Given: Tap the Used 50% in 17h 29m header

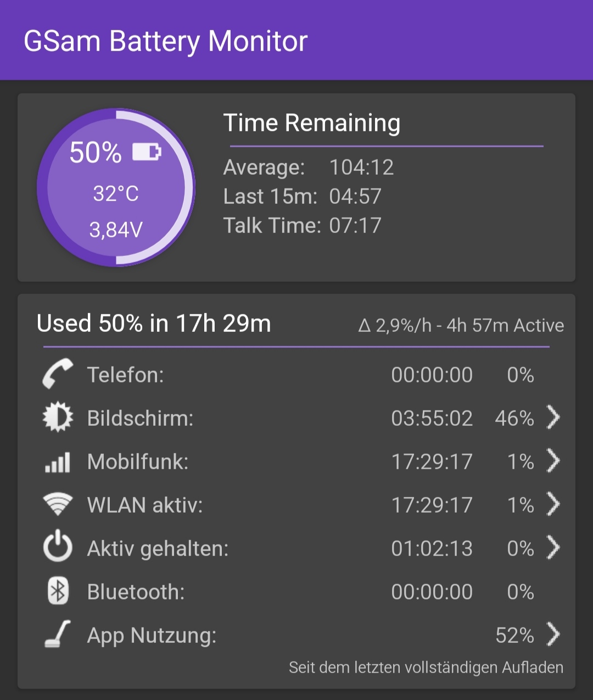Looking at the screenshot, I should tap(154, 324).
